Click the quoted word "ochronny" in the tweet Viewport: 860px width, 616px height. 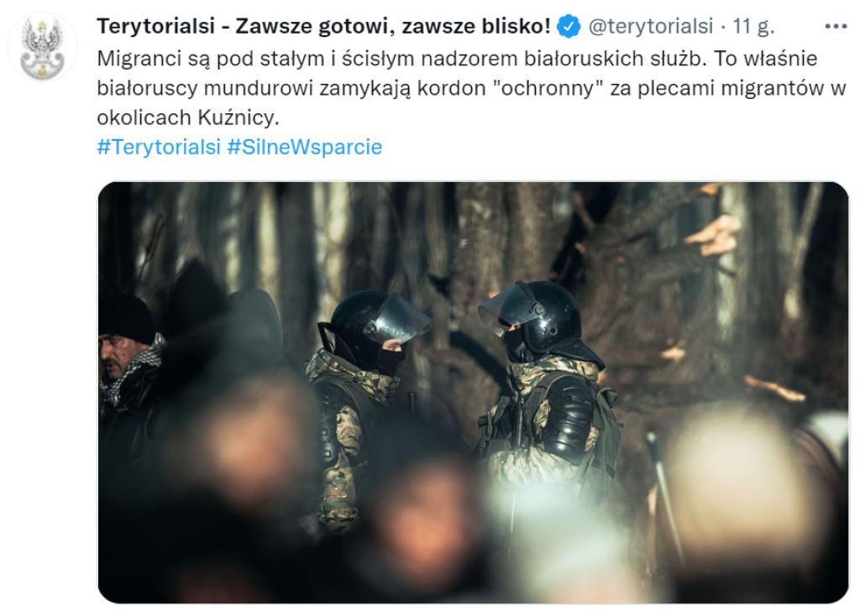[x=548, y=88]
